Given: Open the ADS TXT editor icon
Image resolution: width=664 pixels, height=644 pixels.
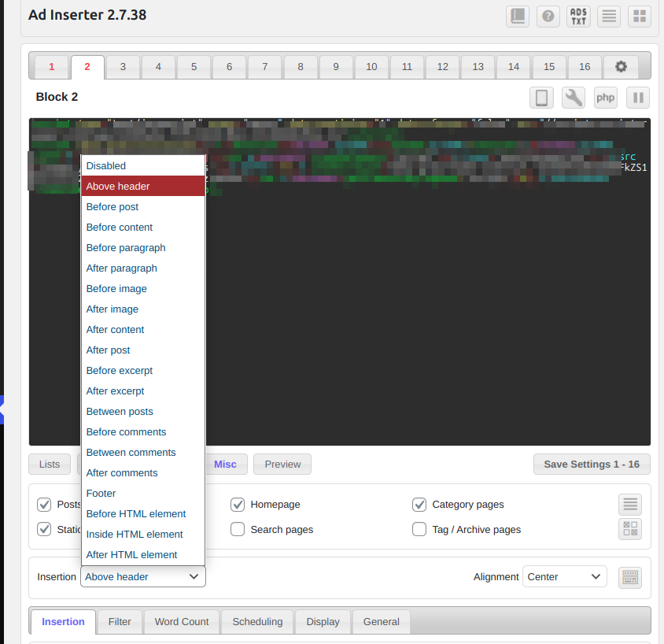Looking at the screenshot, I should click(x=578, y=17).
